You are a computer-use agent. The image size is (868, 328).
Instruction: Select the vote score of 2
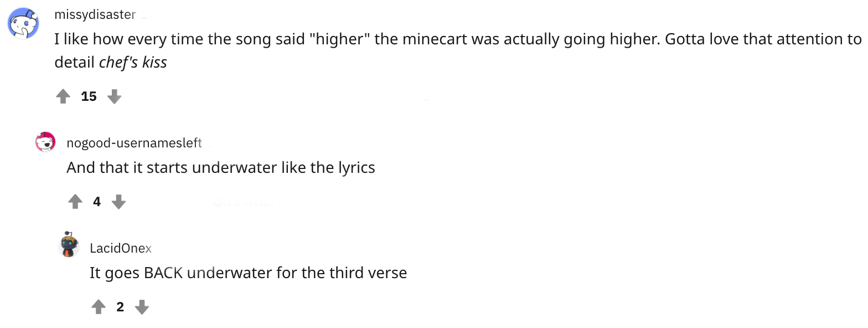pyautogui.click(x=120, y=307)
